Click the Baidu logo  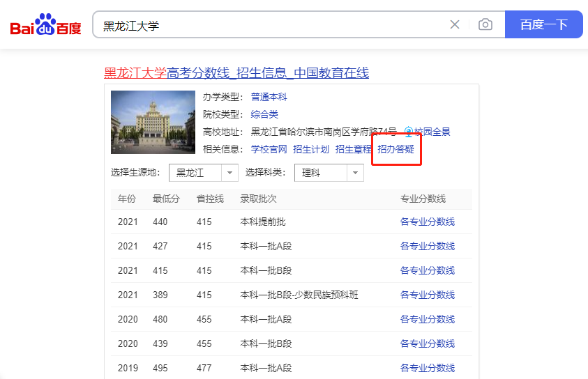click(45, 25)
